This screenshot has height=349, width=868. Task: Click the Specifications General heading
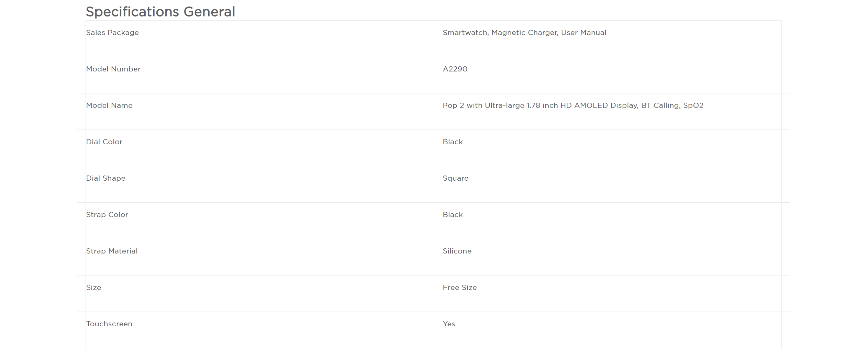[x=160, y=12]
